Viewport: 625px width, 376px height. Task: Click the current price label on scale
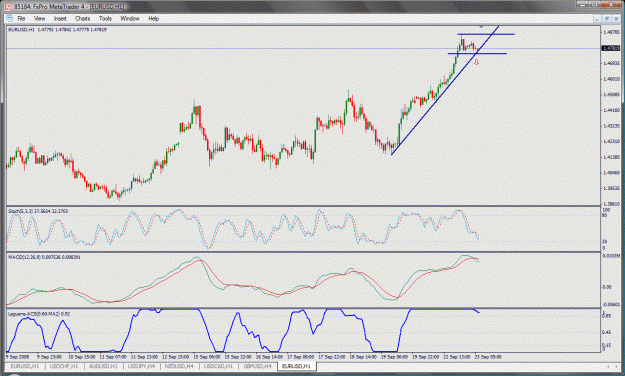click(x=610, y=48)
